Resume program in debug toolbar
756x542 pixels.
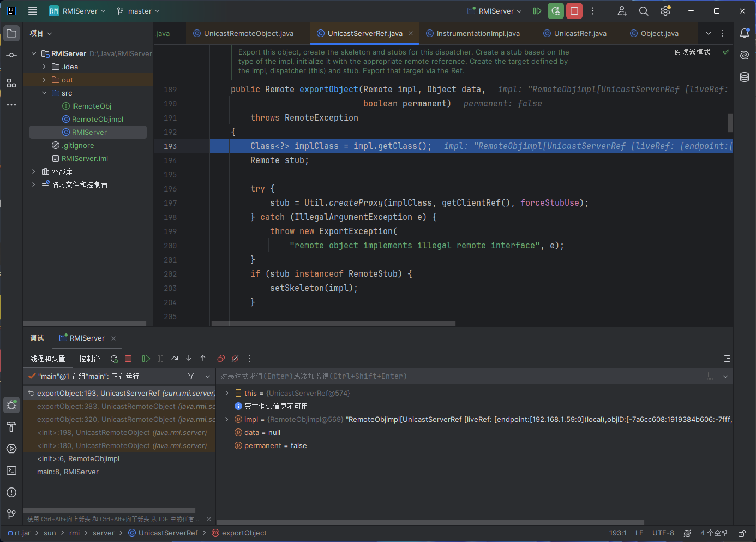(146, 359)
